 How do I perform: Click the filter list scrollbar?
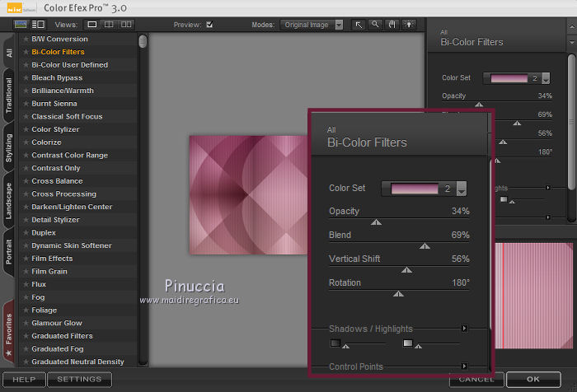143,40
